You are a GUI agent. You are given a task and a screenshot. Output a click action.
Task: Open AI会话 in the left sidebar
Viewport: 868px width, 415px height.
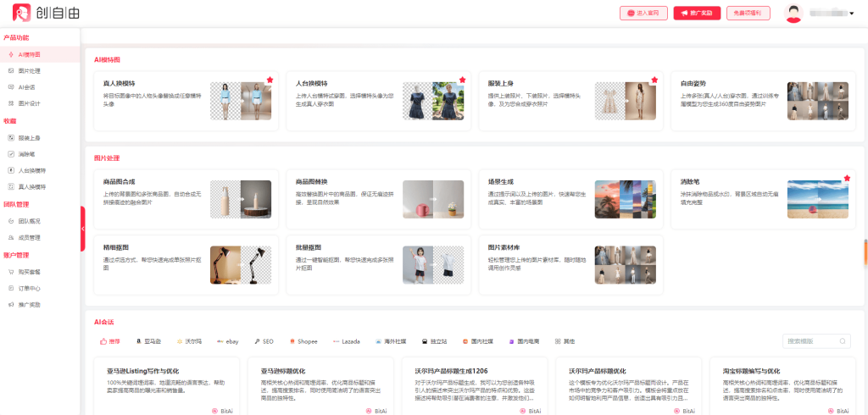pyautogui.click(x=27, y=86)
